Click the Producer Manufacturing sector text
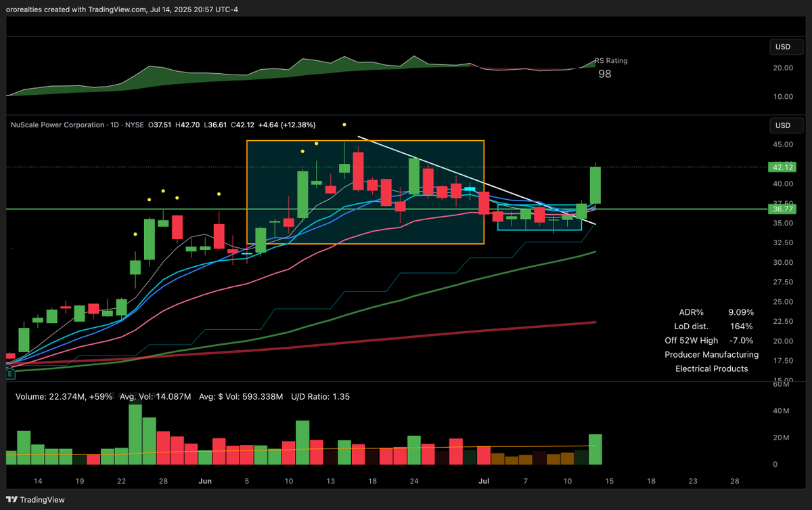The image size is (812, 510). pos(711,355)
